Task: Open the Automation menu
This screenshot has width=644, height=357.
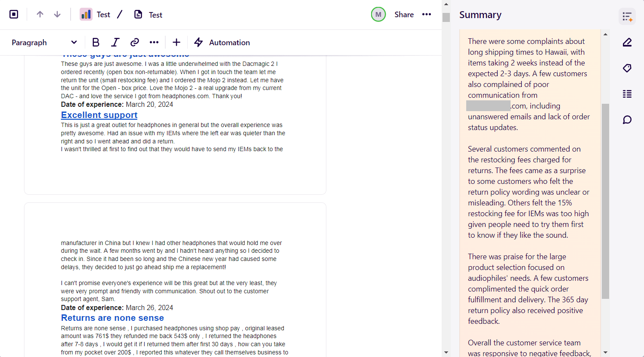Action: click(222, 42)
